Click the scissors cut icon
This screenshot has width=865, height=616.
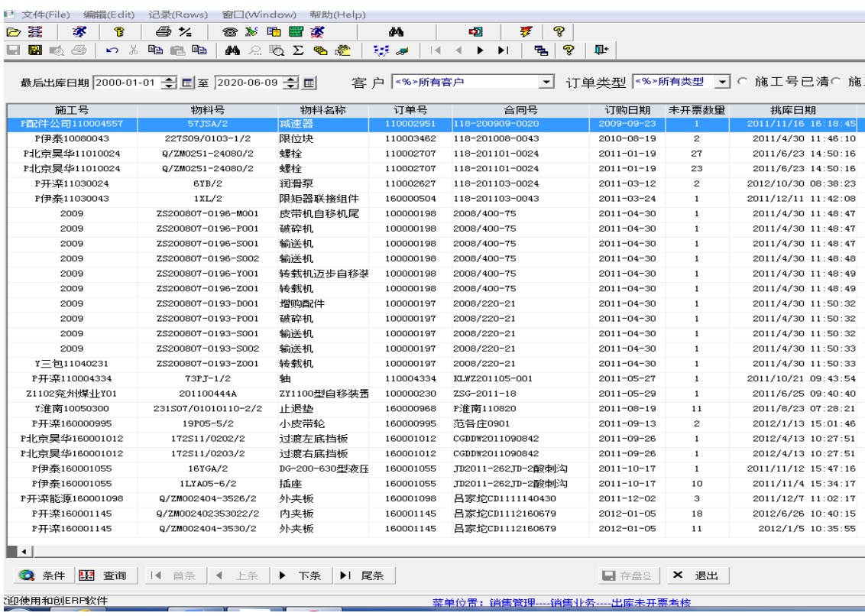click(x=133, y=50)
